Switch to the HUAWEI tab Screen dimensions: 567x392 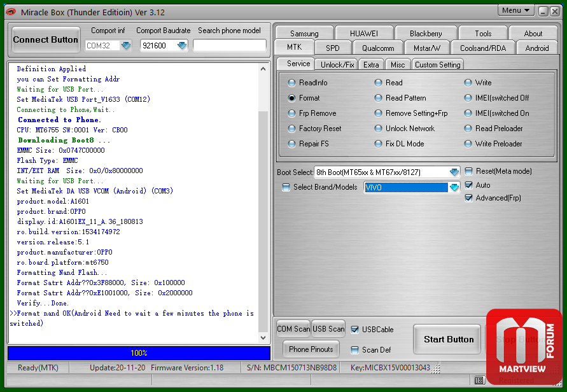[364, 34]
